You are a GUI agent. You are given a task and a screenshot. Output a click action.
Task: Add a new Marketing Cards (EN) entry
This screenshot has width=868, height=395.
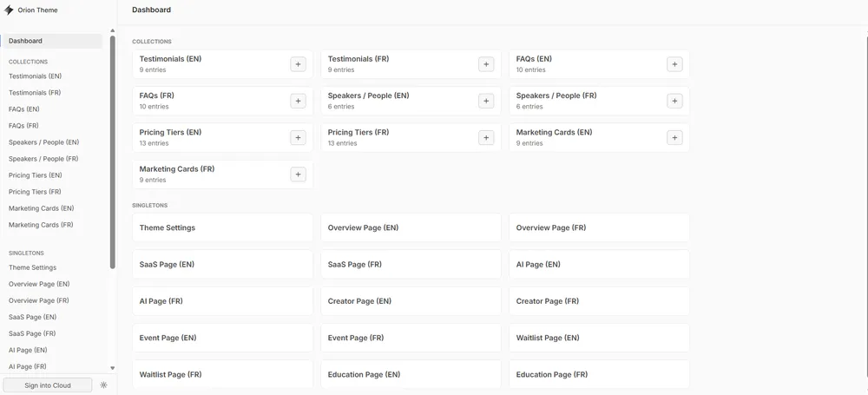[x=674, y=137]
